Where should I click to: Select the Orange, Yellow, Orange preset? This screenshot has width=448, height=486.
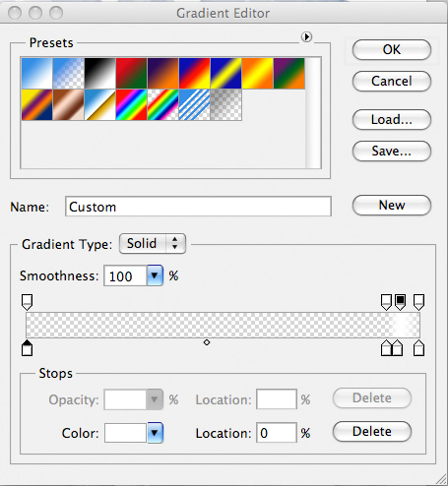(x=257, y=74)
